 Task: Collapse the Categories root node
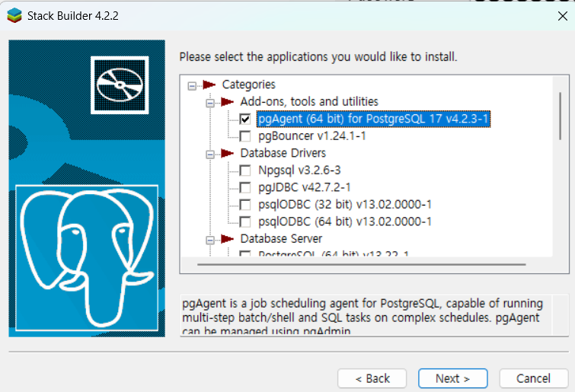192,86
